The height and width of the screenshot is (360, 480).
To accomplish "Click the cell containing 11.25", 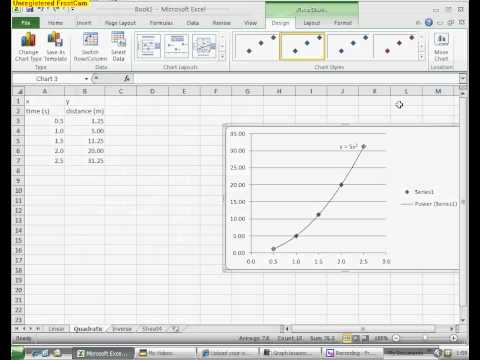I will coord(85,141).
